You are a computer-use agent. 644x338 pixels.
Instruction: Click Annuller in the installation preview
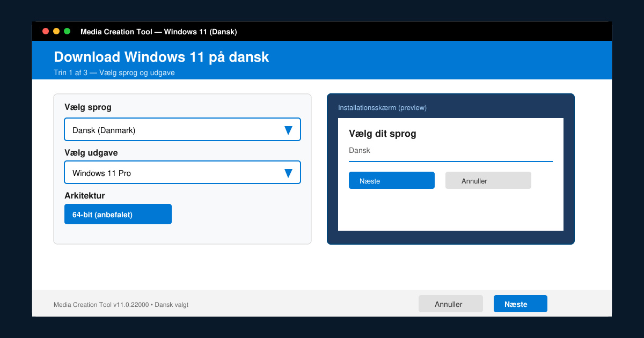[x=488, y=180]
